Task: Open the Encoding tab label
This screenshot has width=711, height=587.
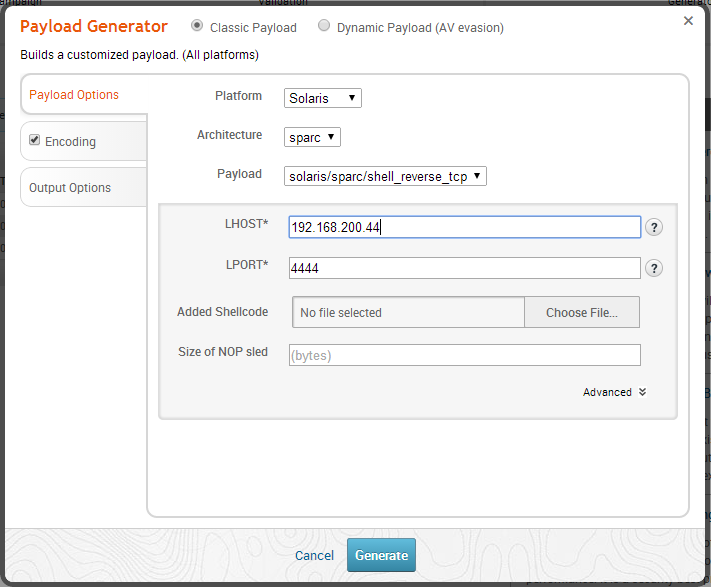Action: [70, 142]
